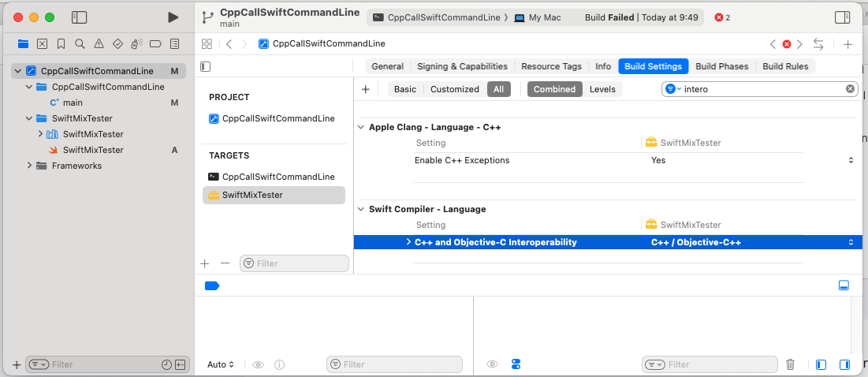Open the source control navigator icon
The width and height of the screenshot is (868, 377).
[42, 43]
